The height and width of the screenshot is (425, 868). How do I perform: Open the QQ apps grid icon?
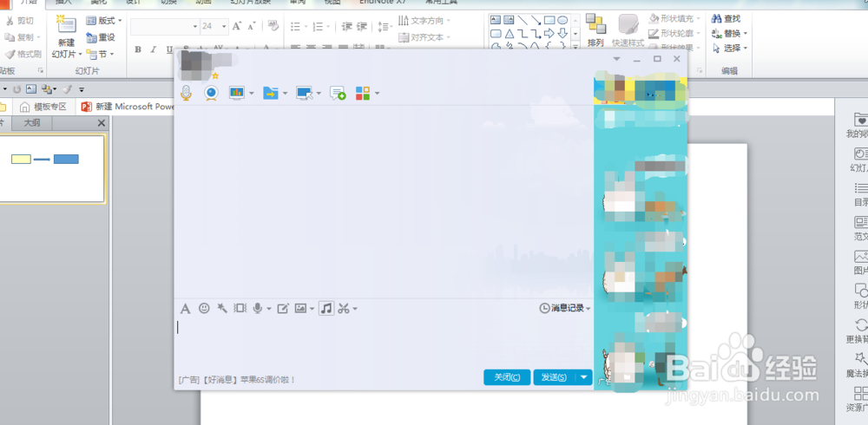point(363,93)
